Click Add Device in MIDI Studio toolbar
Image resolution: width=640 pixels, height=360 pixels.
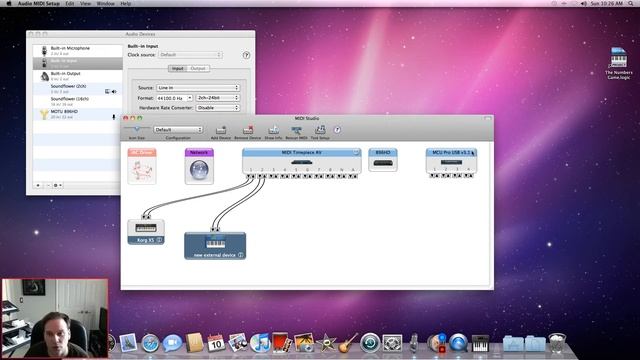pos(221,132)
